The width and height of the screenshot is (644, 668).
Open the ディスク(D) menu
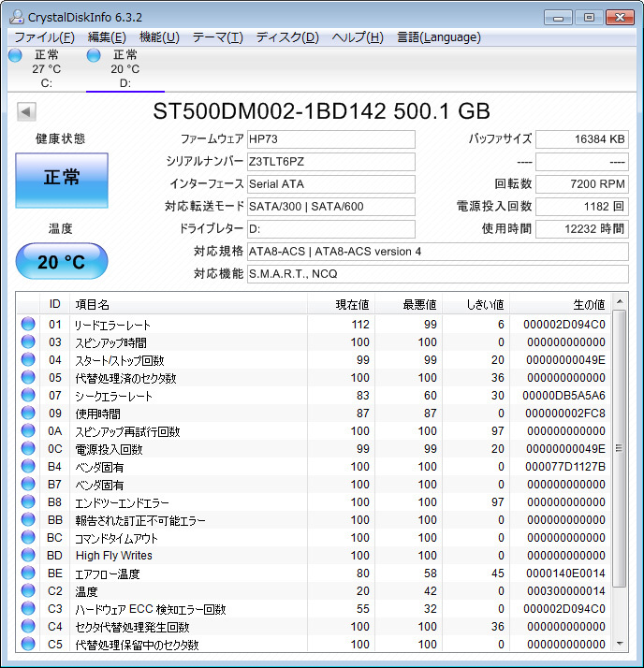click(287, 37)
